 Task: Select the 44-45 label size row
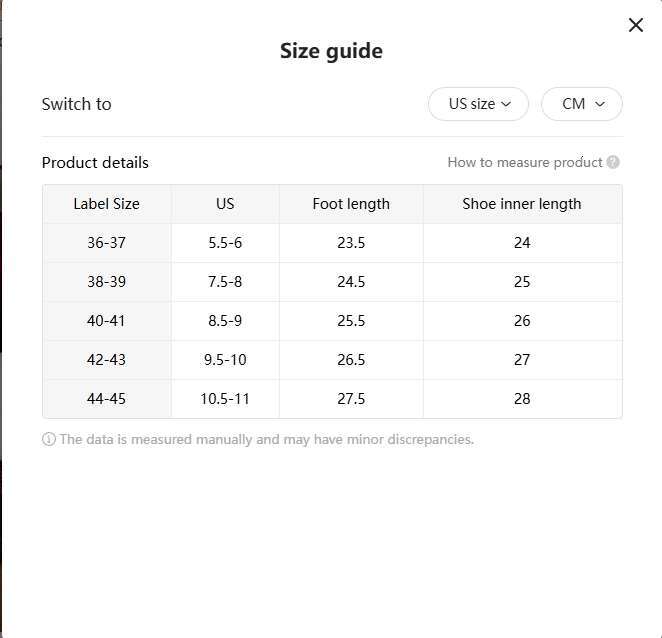106,399
